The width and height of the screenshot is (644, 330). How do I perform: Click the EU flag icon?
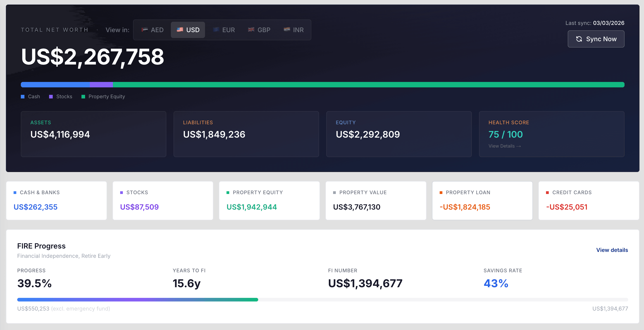click(216, 30)
